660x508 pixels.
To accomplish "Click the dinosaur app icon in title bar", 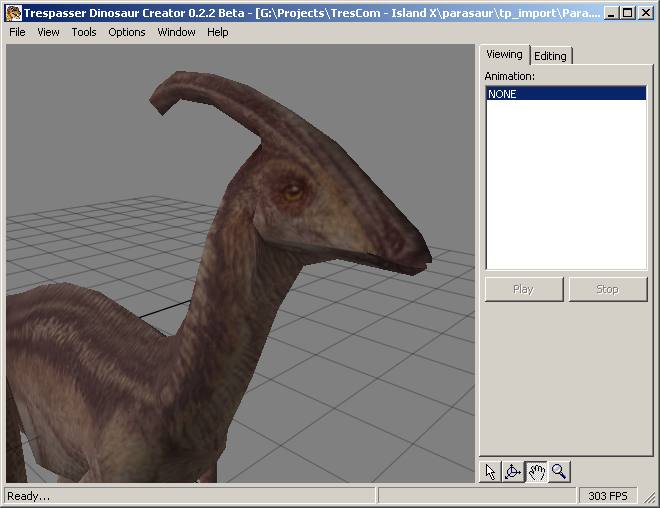I will tap(13, 13).
